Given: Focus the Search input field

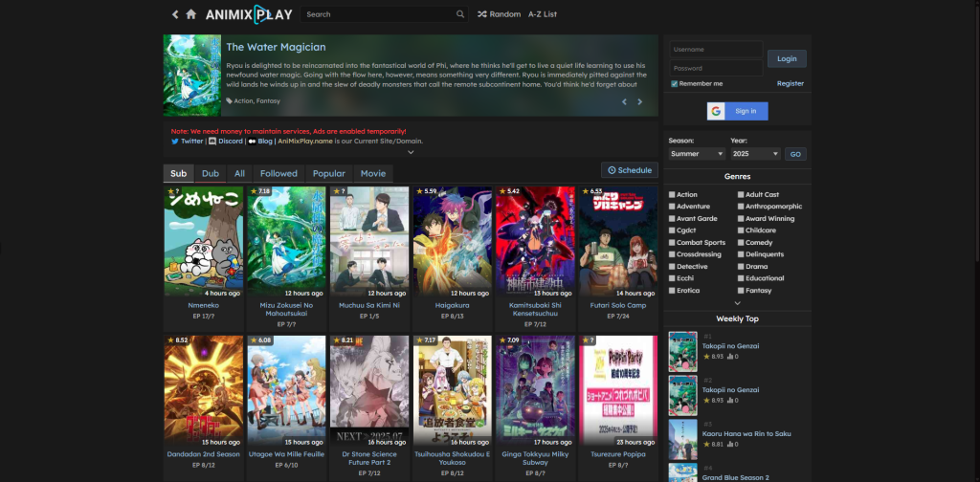Looking at the screenshot, I should point(384,14).
